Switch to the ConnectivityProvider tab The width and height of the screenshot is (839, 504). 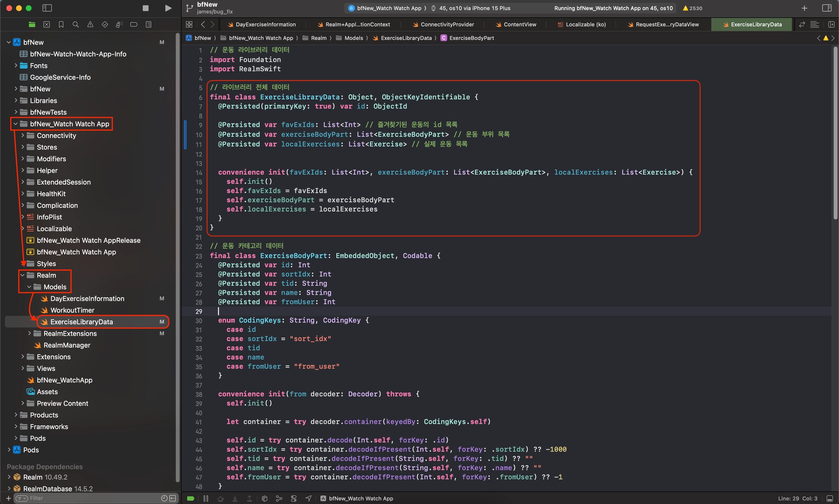[x=447, y=25]
